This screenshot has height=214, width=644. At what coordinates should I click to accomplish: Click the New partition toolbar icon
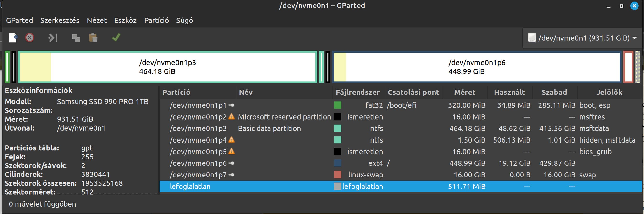pyautogui.click(x=13, y=38)
